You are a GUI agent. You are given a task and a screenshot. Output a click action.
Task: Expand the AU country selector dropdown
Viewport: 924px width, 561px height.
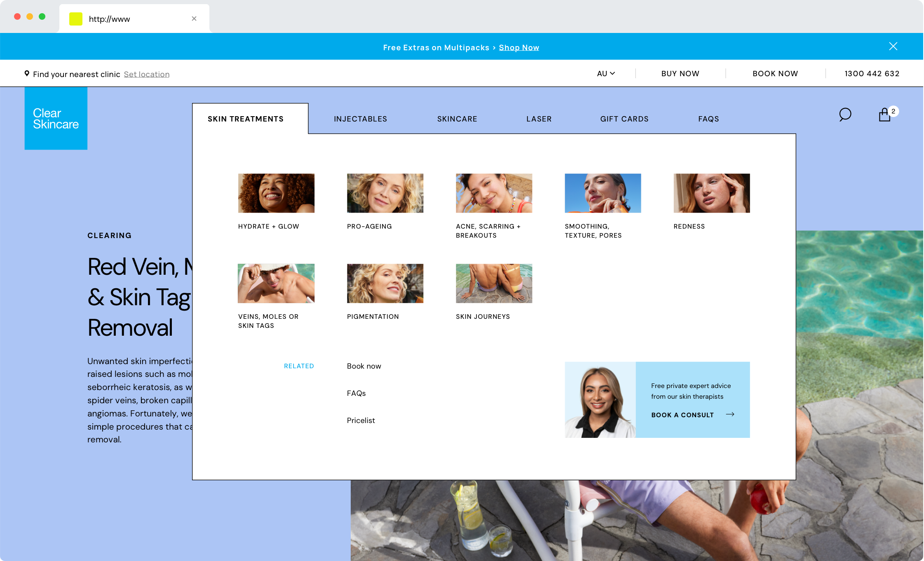click(x=605, y=73)
